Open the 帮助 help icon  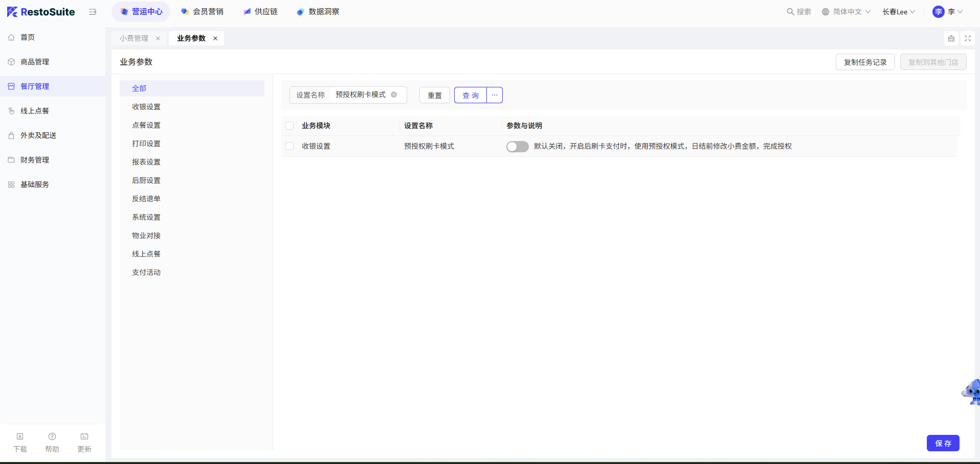[52, 437]
